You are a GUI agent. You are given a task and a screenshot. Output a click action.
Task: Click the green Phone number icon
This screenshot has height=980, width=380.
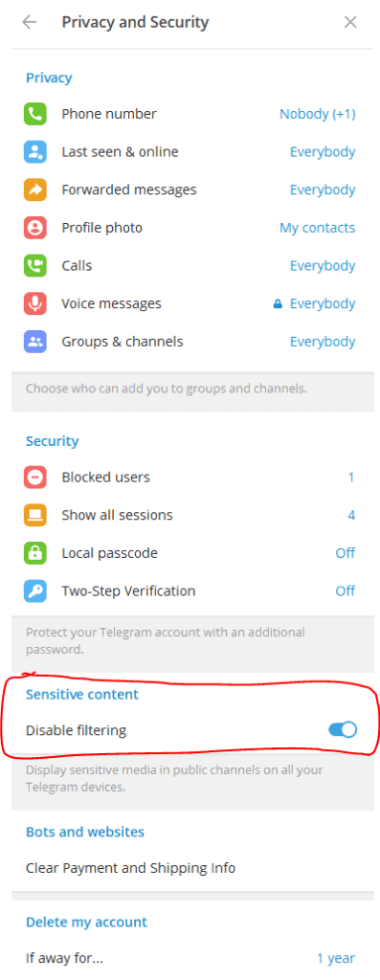click(x=35, y=114)
